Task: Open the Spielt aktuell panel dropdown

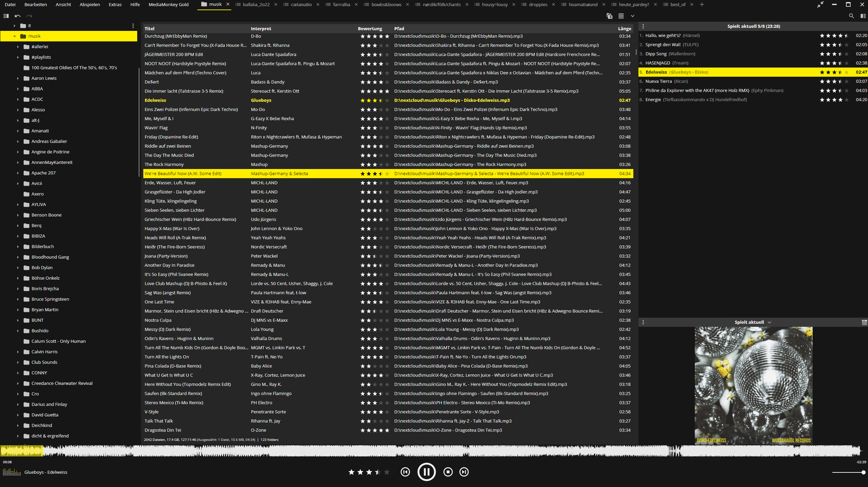Action: pyautogui.click(x=770, y=322)
